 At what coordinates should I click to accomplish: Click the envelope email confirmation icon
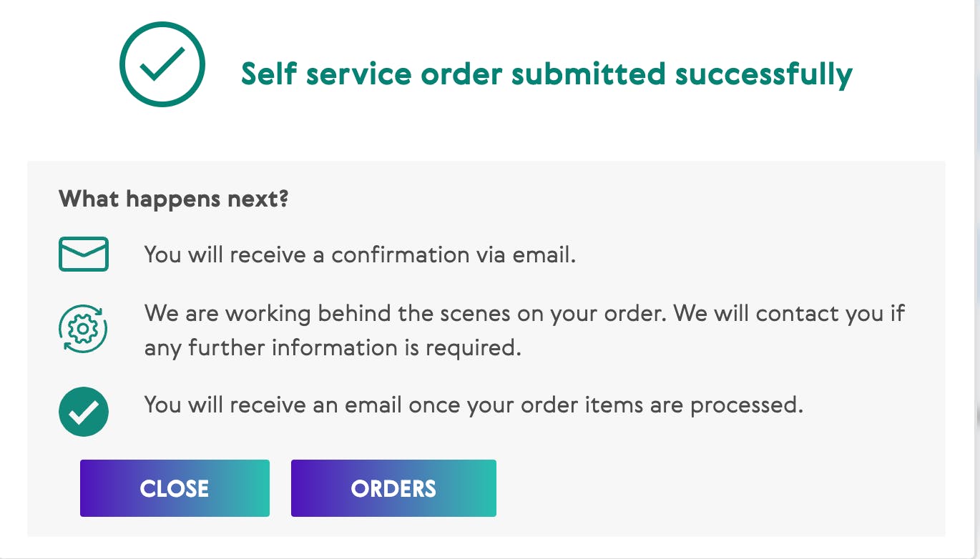(84, 254)
